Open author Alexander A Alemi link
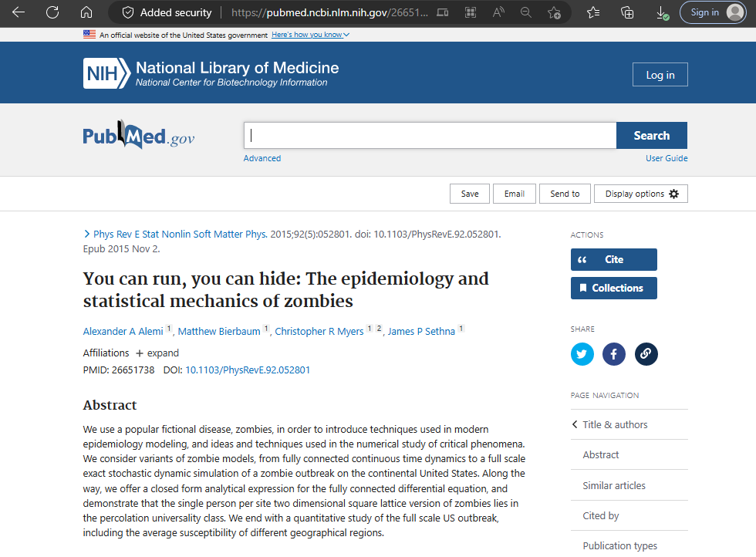 tap(123, 331)
